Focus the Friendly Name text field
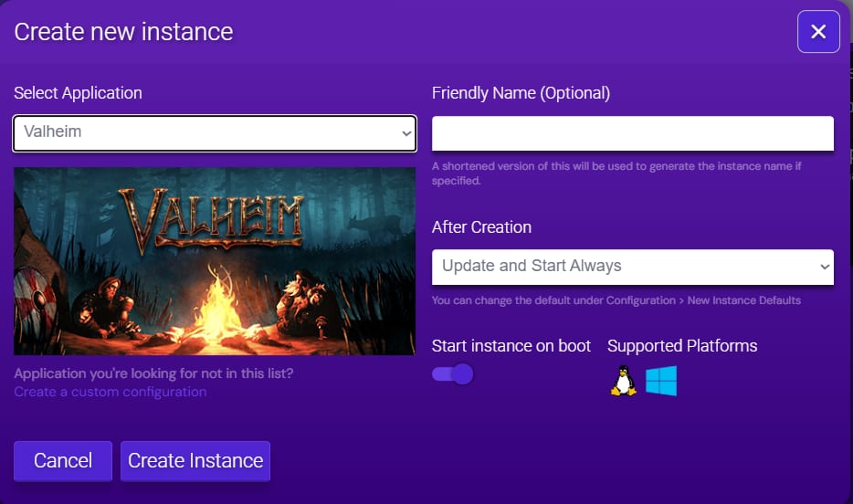 point(632,133)
